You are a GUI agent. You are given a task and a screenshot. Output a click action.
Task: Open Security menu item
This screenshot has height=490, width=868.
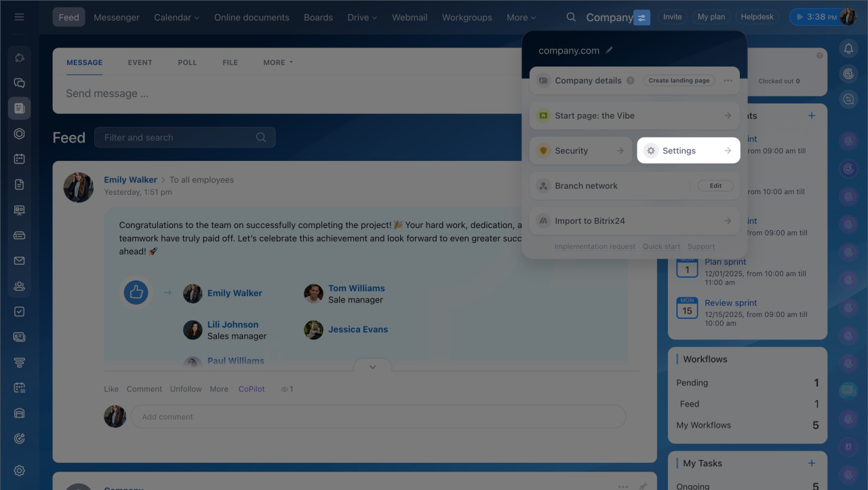click(x=580, y=151)
